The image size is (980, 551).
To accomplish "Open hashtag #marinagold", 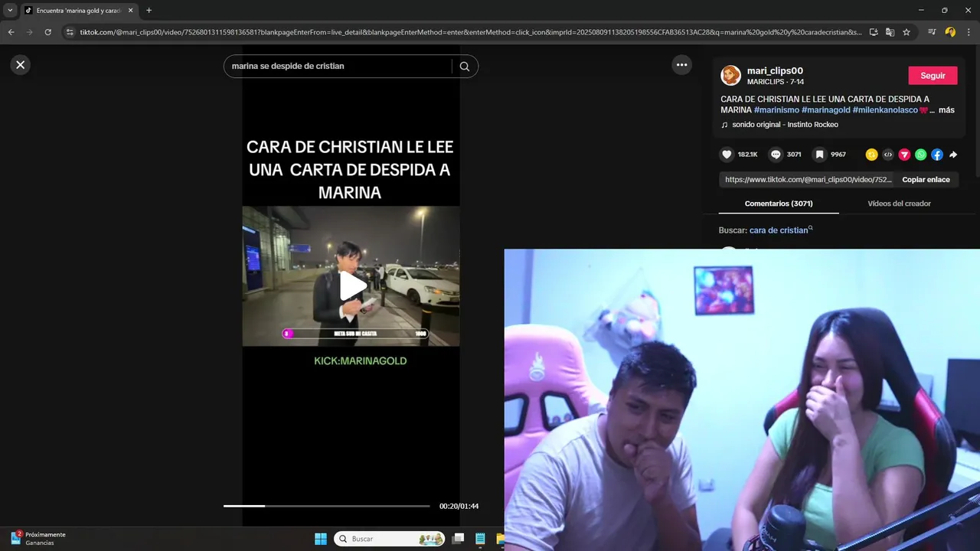I will (x=826, y=110).
